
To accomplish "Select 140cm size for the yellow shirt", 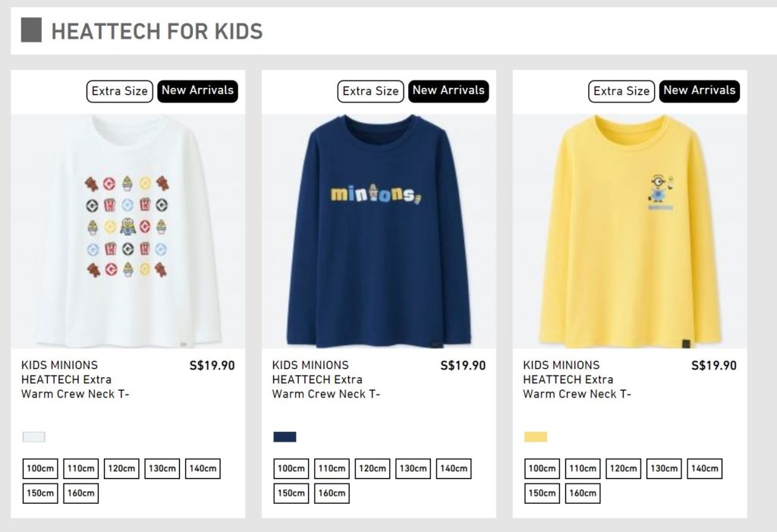I will (704, 469).
